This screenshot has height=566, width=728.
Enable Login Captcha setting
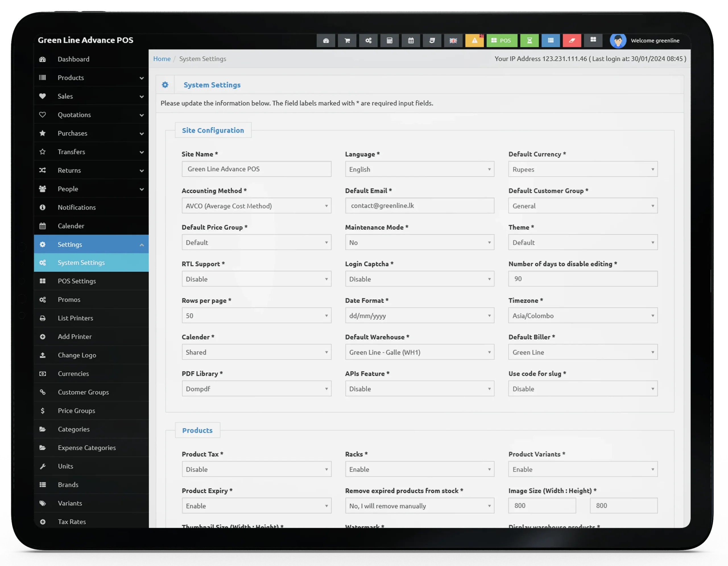(419, 279)
